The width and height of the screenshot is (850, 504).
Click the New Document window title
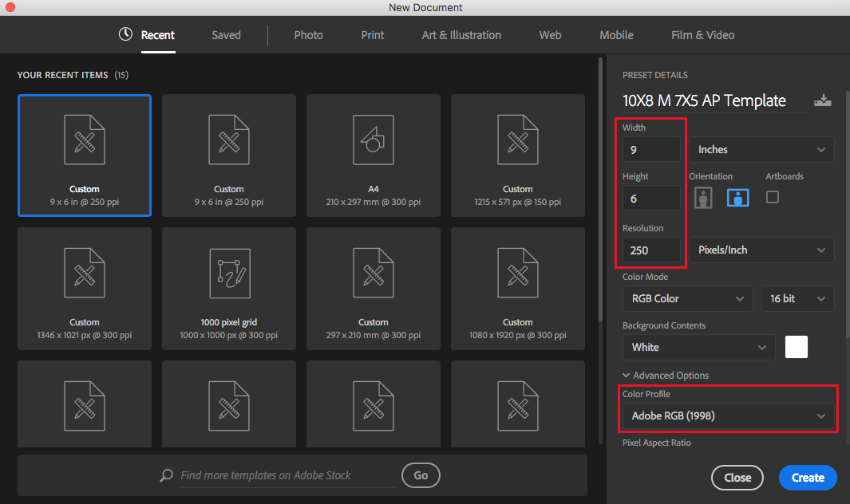425,8
